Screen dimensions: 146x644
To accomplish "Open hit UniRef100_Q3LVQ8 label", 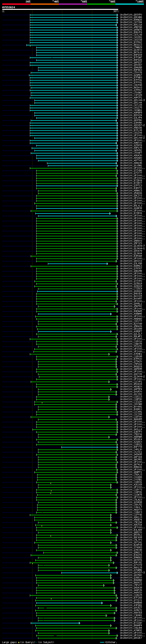I will click(131, 263).
